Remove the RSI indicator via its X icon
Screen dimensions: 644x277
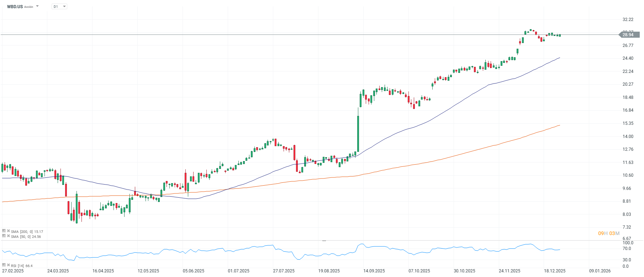(8, 265)
